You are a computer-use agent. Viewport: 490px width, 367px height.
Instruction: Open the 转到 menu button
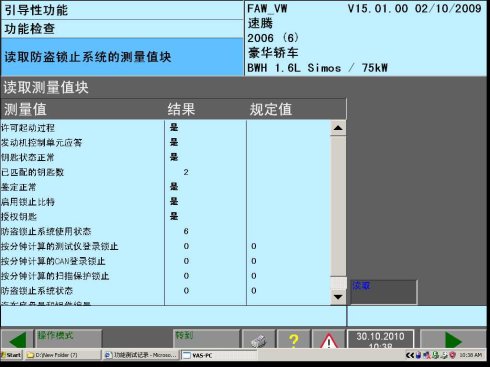tap(206, 339)
